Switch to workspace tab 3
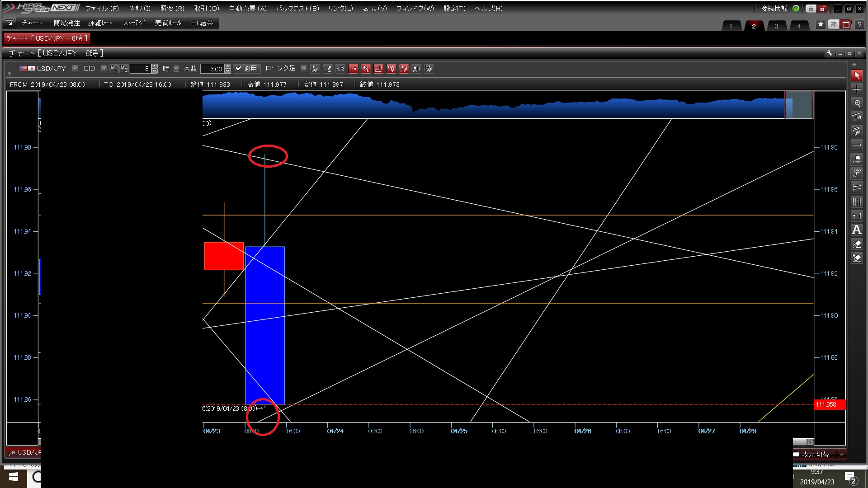 point(776,26)
